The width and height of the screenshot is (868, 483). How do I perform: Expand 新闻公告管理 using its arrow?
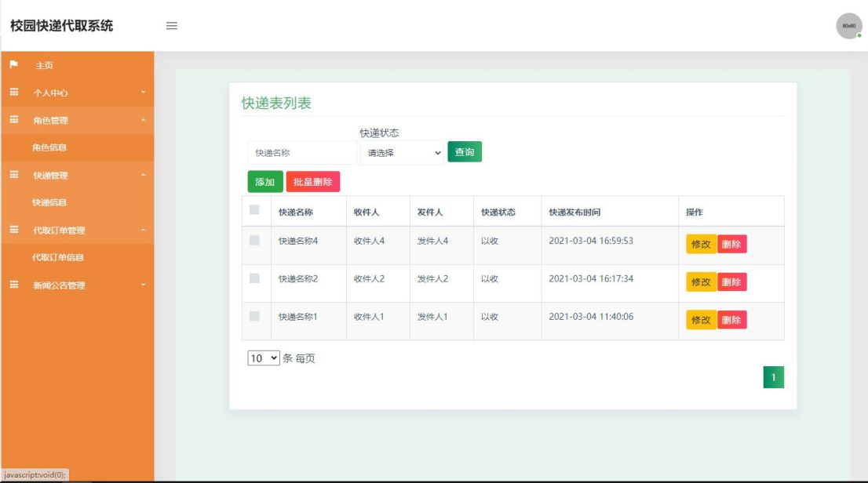click(x=144, y=285)
